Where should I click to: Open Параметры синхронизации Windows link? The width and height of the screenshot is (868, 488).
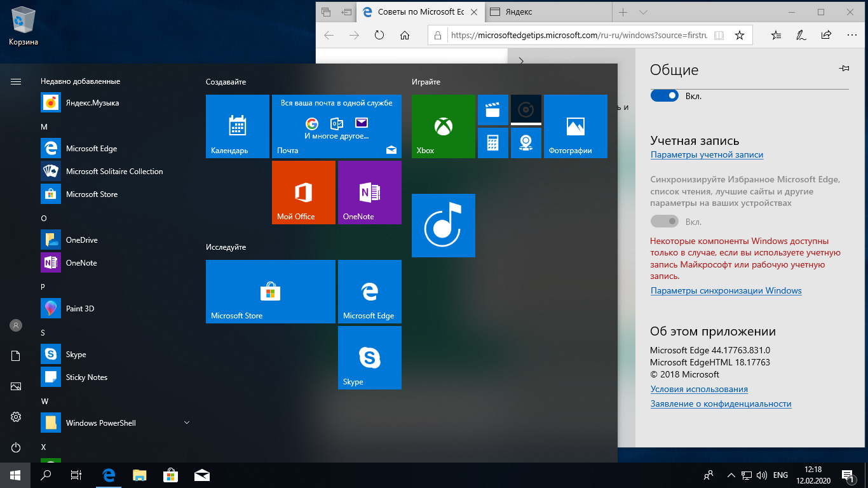[x=726, y=290]
